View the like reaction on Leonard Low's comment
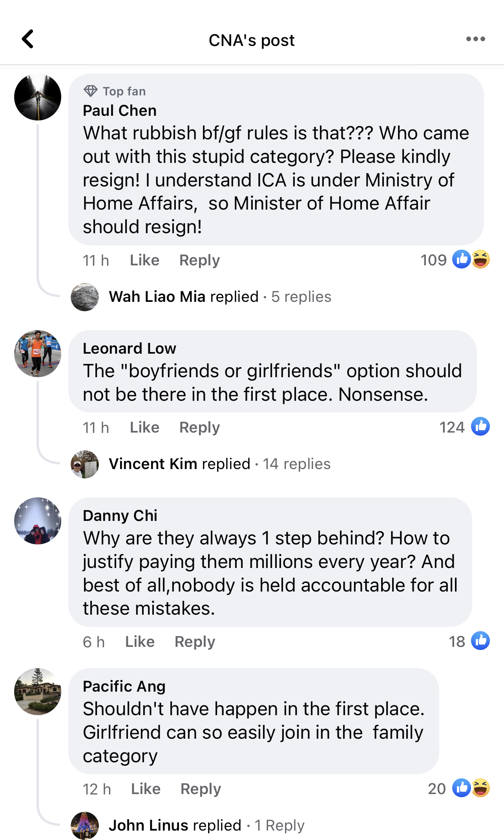 tap(480, 427)
